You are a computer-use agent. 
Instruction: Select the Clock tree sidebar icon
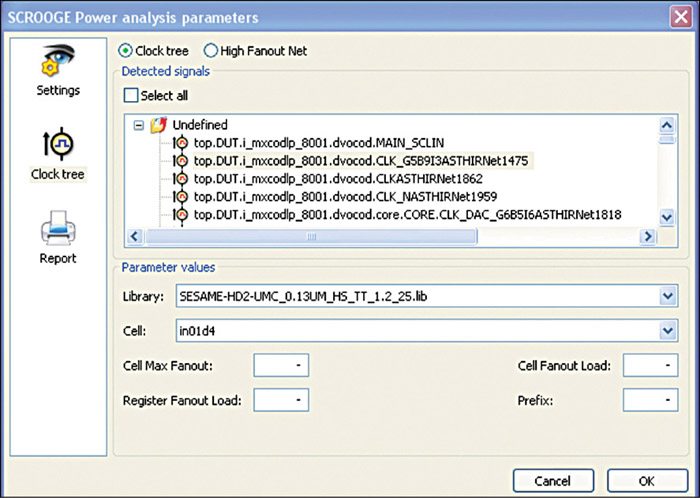(x=57, y=145)
